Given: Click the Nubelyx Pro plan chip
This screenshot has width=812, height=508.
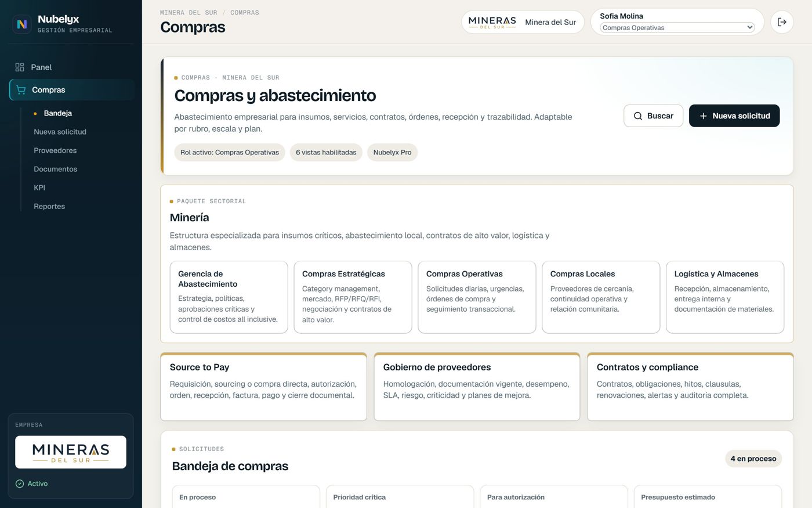Looking at the screenshot, I should pyautogui.click(x=392, y=153).
